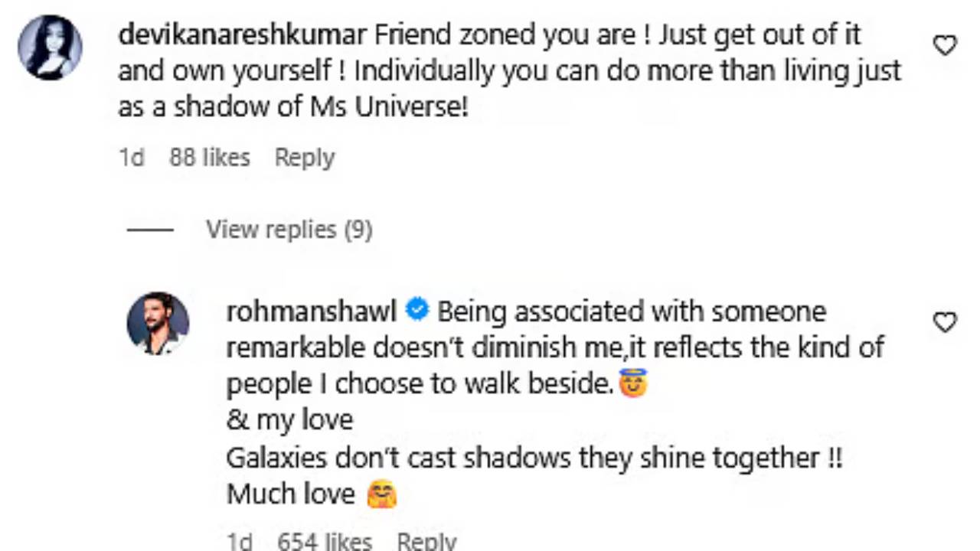
Task: Show who gave the 88 likes
Action: click(209, 158)
